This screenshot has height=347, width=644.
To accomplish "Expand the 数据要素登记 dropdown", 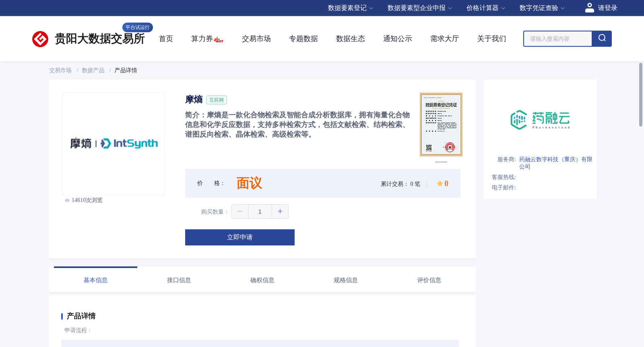I will (x=351, y=8).
